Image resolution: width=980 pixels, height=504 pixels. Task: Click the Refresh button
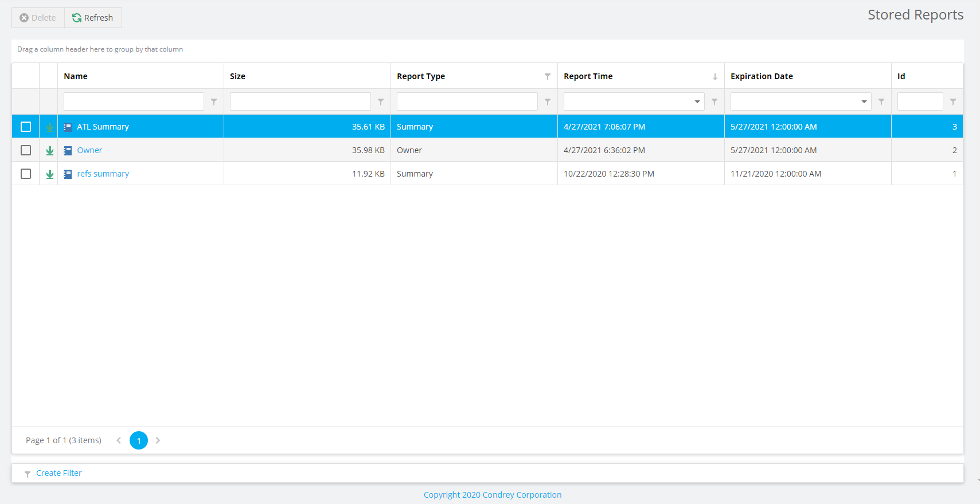tap(93, 18)
